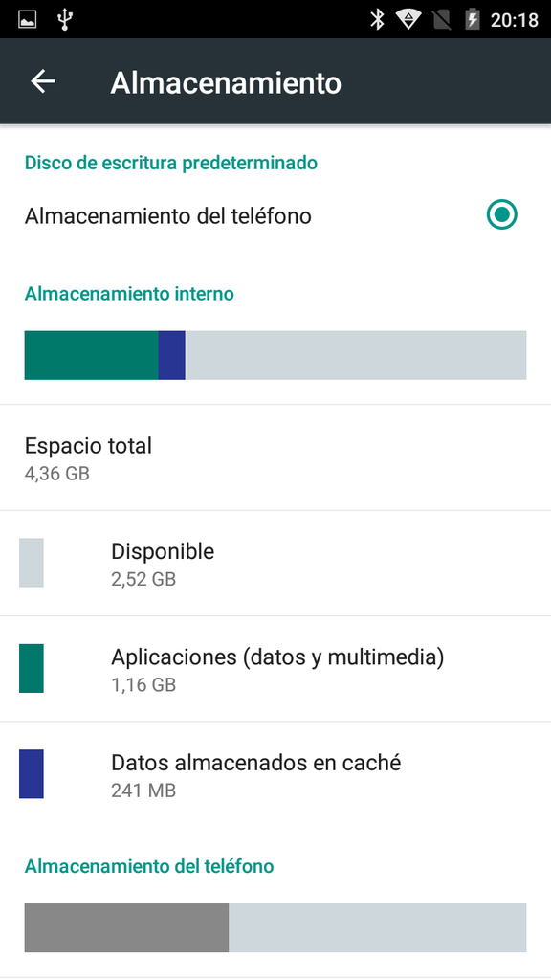Tap the green Aplicaciones color swatch
Viewport: 551px width, 980px height.
coord(32,668)
